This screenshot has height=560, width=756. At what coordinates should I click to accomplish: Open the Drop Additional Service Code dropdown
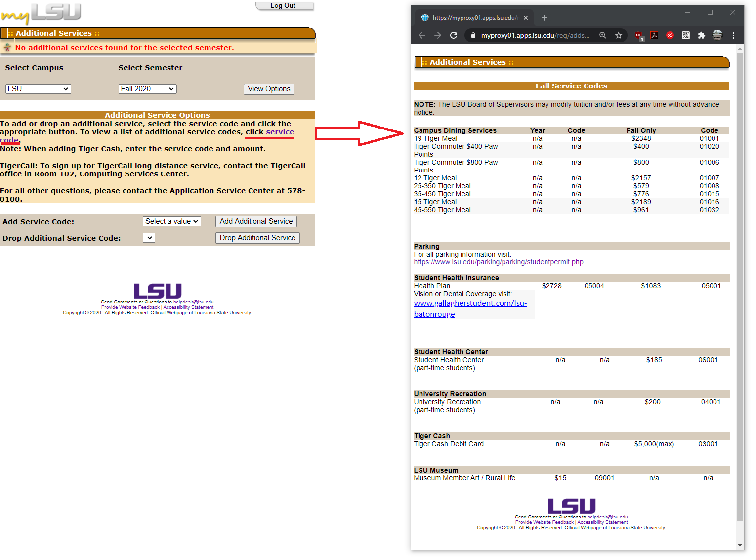tap(149, 238)
